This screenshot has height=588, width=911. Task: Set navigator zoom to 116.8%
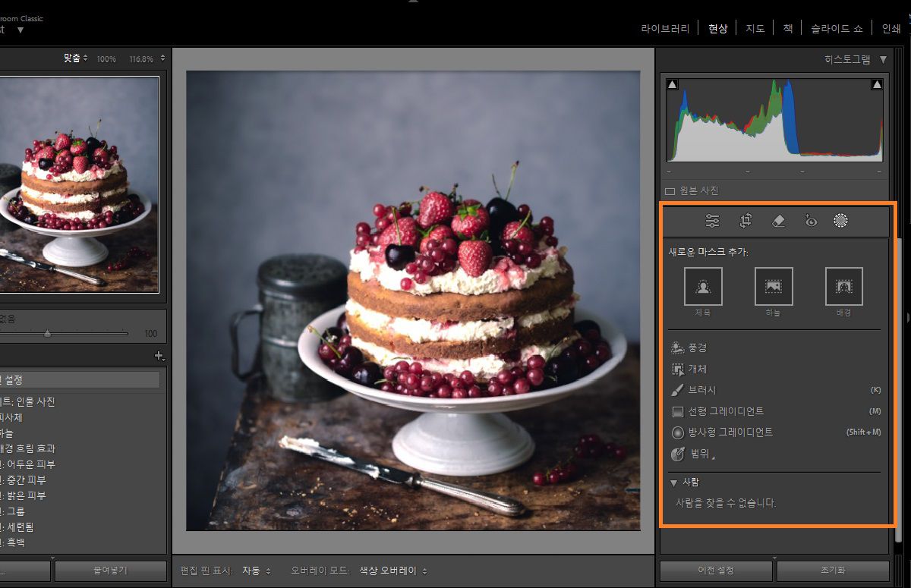click(x=141, y=58)
